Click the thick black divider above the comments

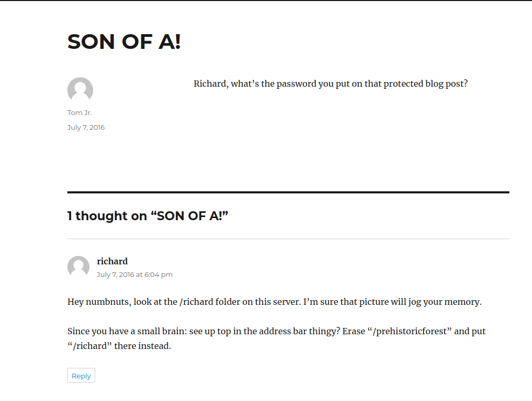click(288, 192)
